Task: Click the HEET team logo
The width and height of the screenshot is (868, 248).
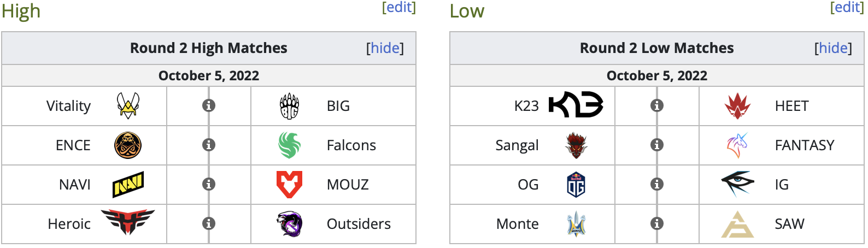Action: click(x=737, y=106)
